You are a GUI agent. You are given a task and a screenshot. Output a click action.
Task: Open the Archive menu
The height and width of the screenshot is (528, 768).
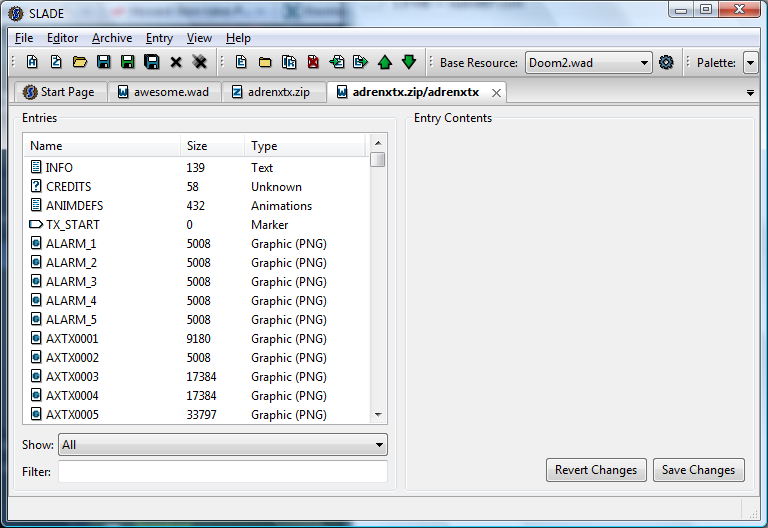pyautogui.click(x=112, y=38)
